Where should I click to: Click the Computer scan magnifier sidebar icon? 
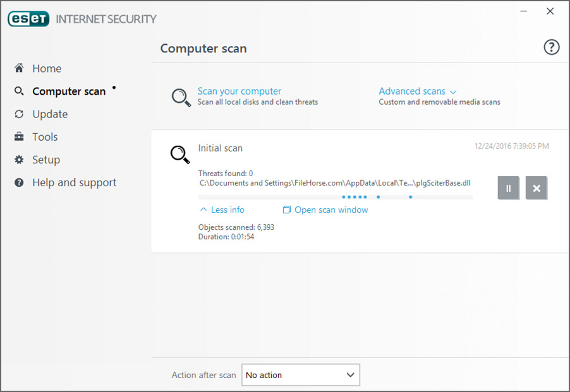[x=19, y=91]
